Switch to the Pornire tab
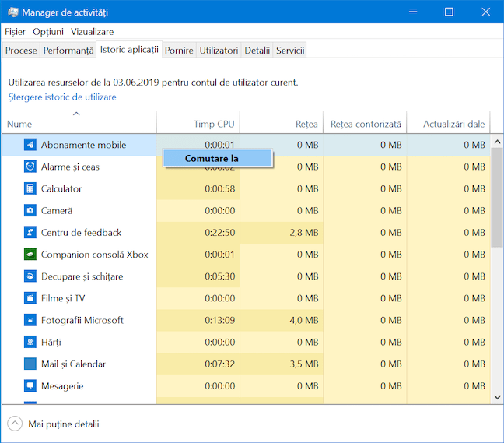504x443 pixels. [x=179, y=51]
